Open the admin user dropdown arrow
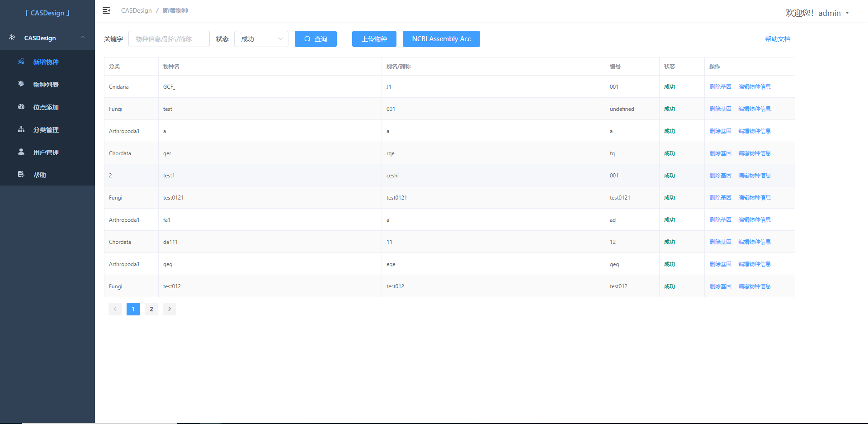 point(847,13)
